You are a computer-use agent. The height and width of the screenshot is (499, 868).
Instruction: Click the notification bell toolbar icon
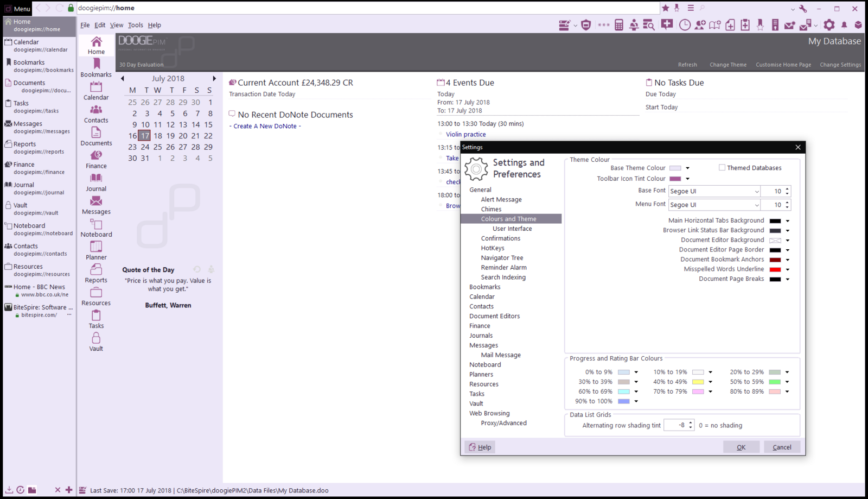(x=844, y=25)
